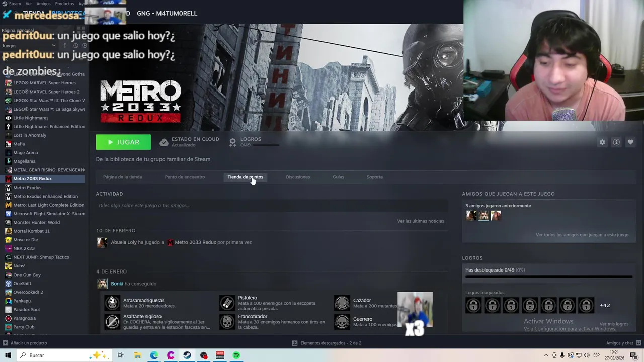Open the Estado en Cloud status icon
This screenshot has width=644, height=362.
(164, 142)
